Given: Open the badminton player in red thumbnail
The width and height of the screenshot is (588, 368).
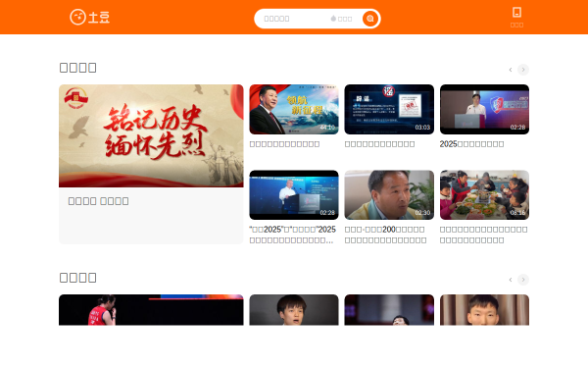Looking at the screenshot, I should pyautogui.click(x=151, y=310).
